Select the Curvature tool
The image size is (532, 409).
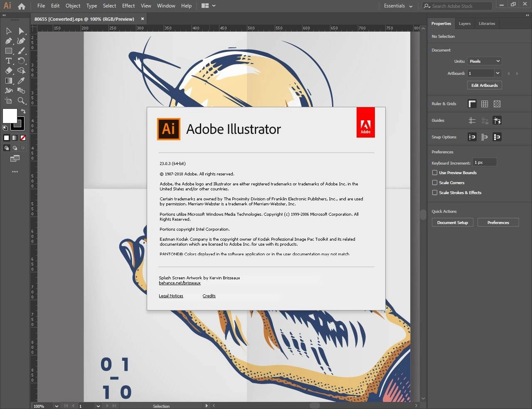[x=22, y=41]
